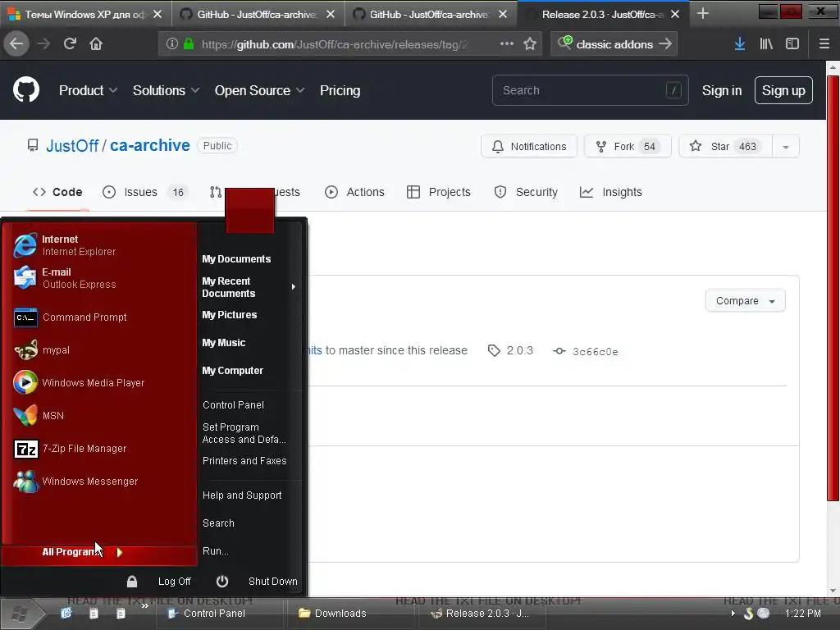This screenshot has width=840, height=630.
Task: Switch to the Темы Windows XP browser tab
Action: pos(85,14)
